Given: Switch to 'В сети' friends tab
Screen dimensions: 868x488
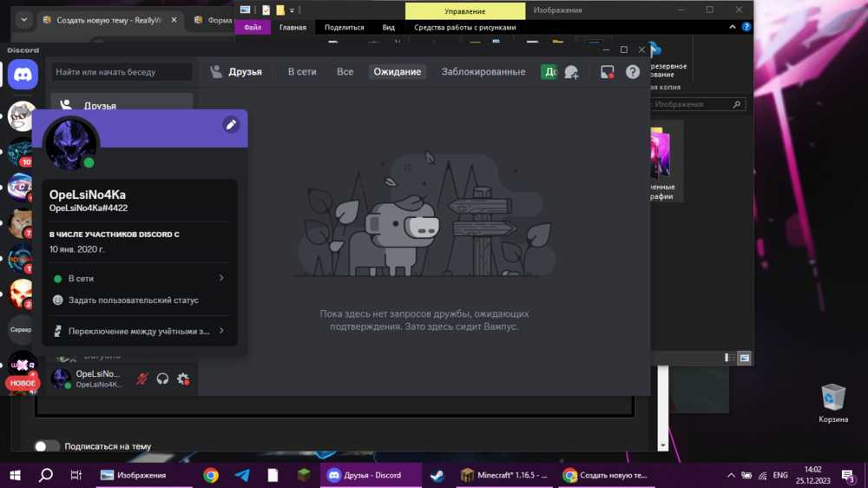Looking at the screenshot, I should pos(302,72).
